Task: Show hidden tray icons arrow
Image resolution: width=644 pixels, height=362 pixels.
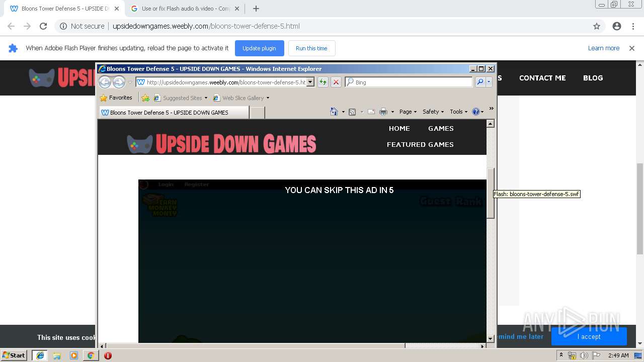Action: pos(561,355)
